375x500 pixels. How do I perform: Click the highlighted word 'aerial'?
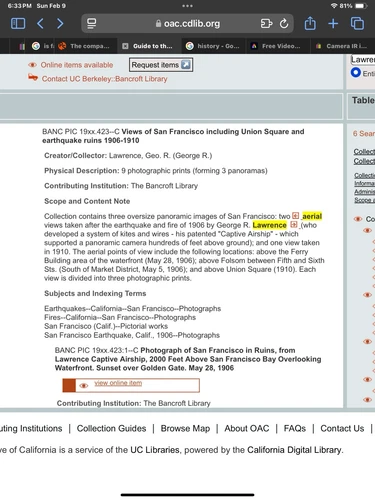[312, 216]
